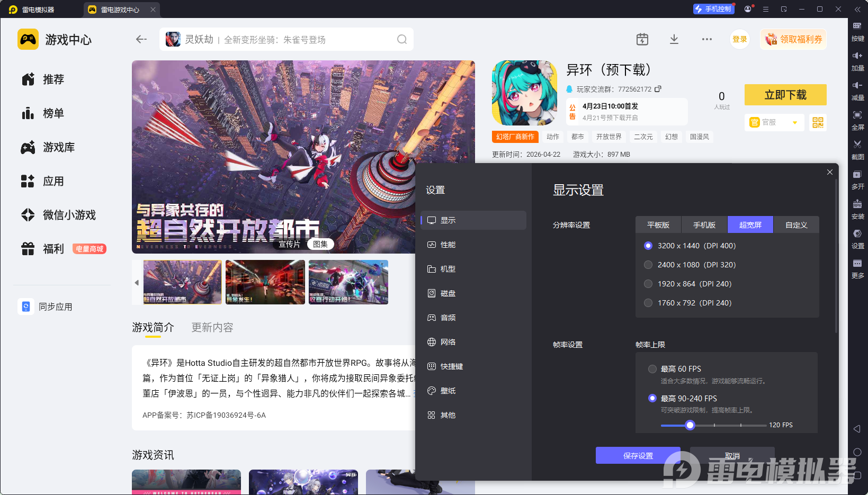
Task: Click the search magnifier icon
Action: click(402, 39)
